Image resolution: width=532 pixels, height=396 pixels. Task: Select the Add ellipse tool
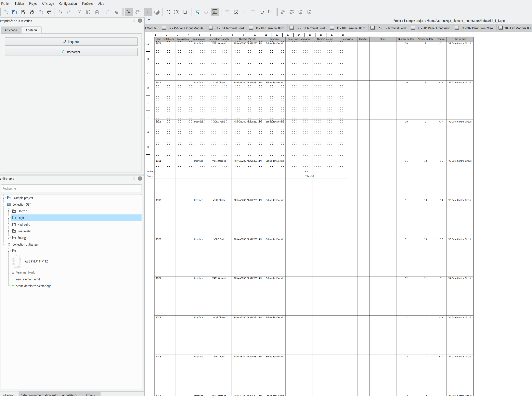(262, 12)
